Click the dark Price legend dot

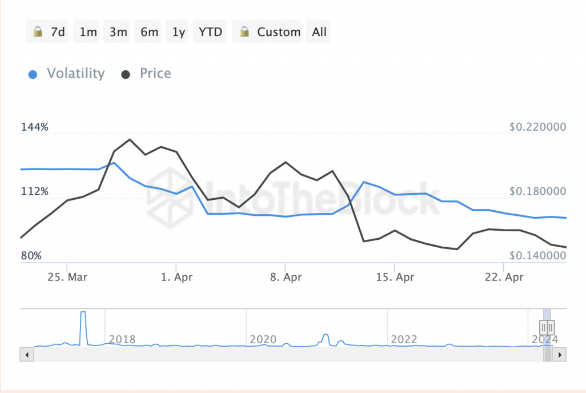point(126,74)
